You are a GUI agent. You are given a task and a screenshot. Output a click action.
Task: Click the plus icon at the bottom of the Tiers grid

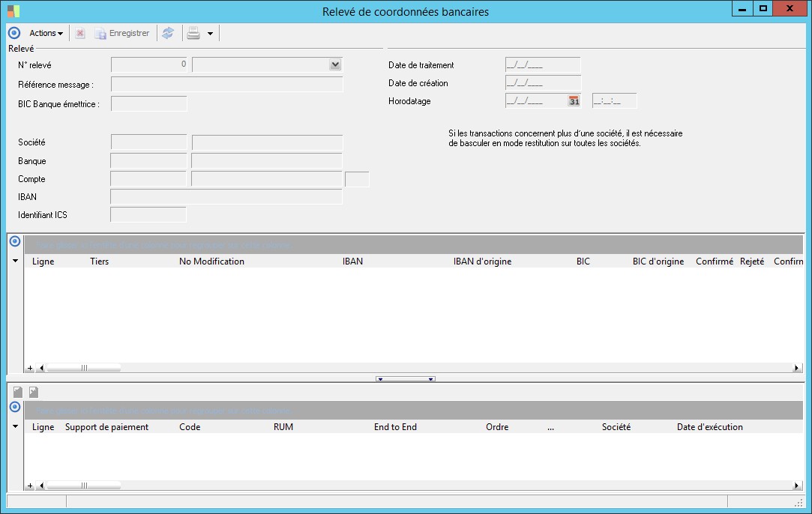[30, 368]
